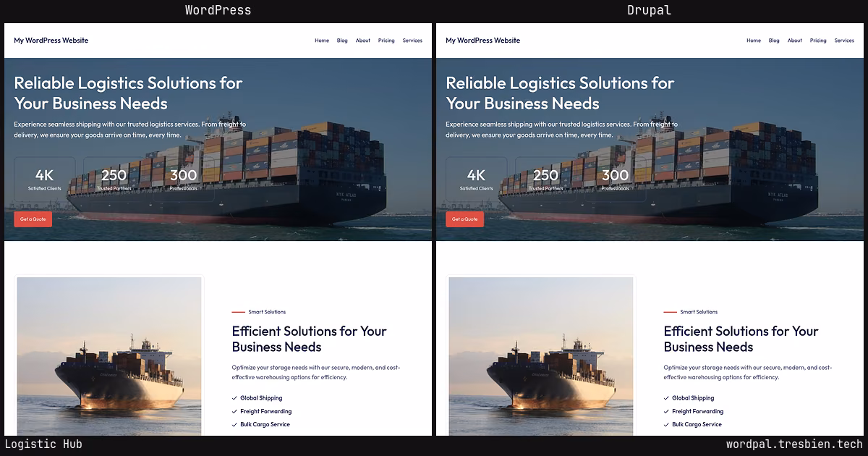
Task: Click the 'Optimize your storage needs' paragraph, Drupal pane
Action: tap(748, 372)
